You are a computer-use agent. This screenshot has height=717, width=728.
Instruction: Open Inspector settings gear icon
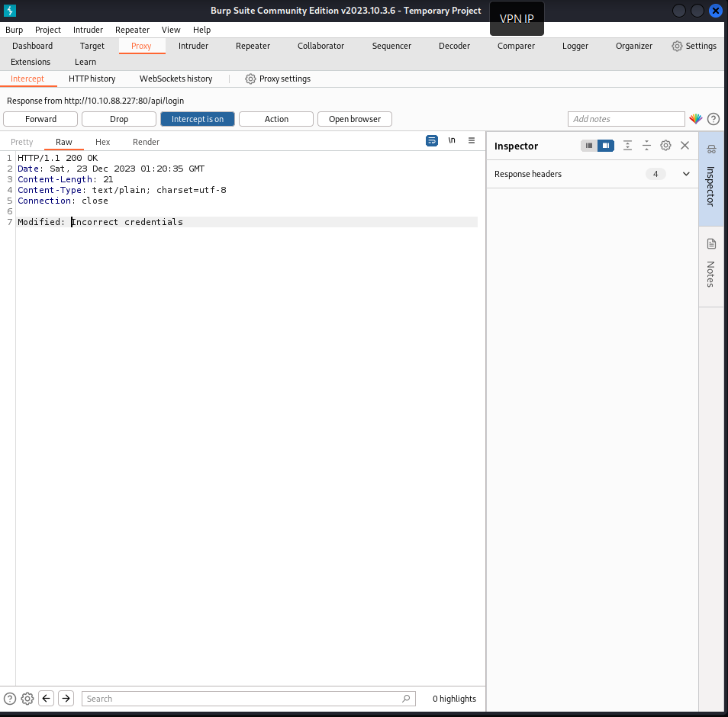(665, 146)
